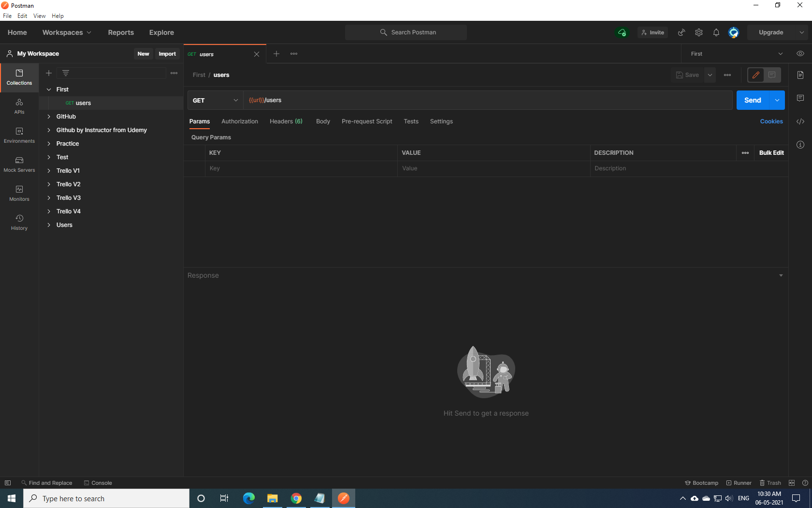812x508 pixels.
Task: Open the Pre-request Script tab
Action: (367, 121)
